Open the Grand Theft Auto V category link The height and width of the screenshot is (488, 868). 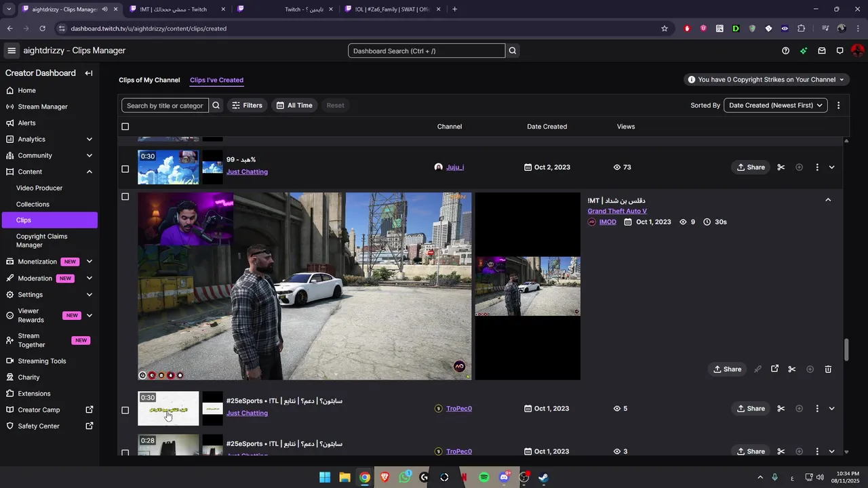click(x=617, y=211)
